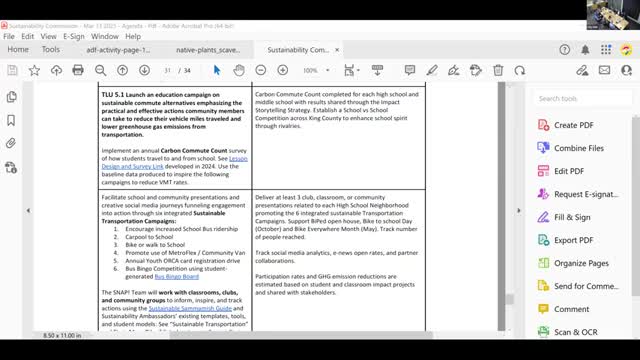Open the Bus Bingo Board link
Viewport: 640px width, 360px height.
coord(177,276)
